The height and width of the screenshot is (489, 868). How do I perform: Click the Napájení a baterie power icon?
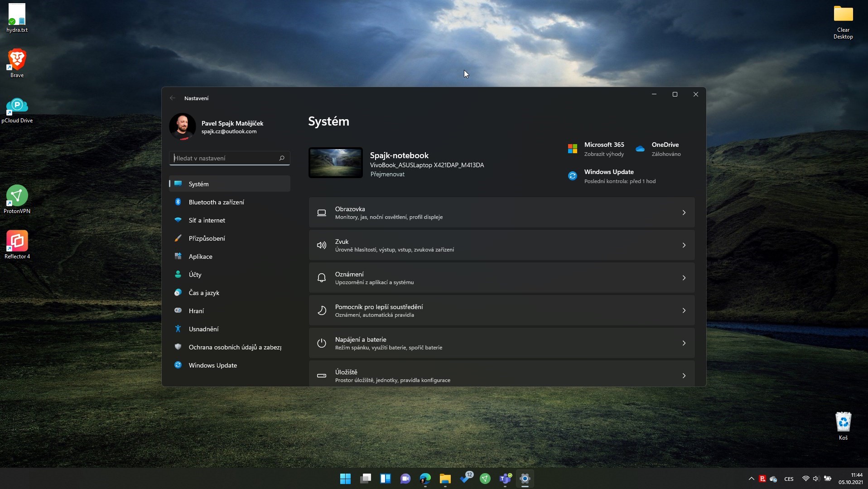pos(322,343)
